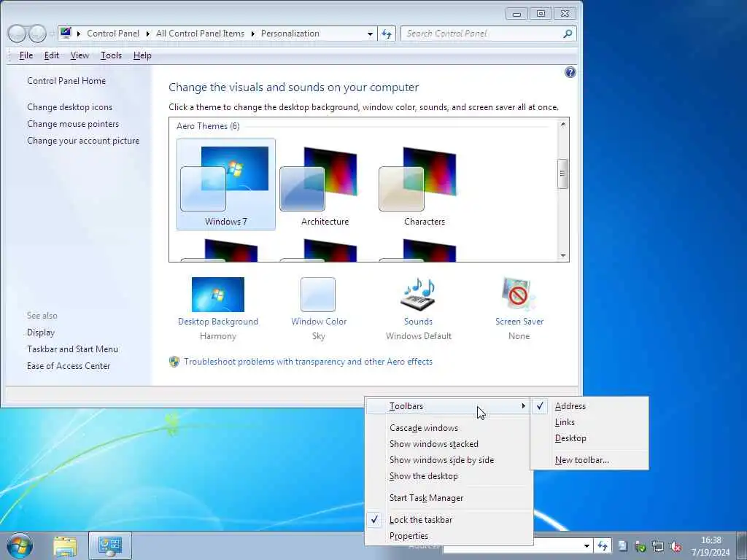Image resolution: width=747 pixels, height=560 pixels.
Task: Open the View menu
Action: pos(80,55)
